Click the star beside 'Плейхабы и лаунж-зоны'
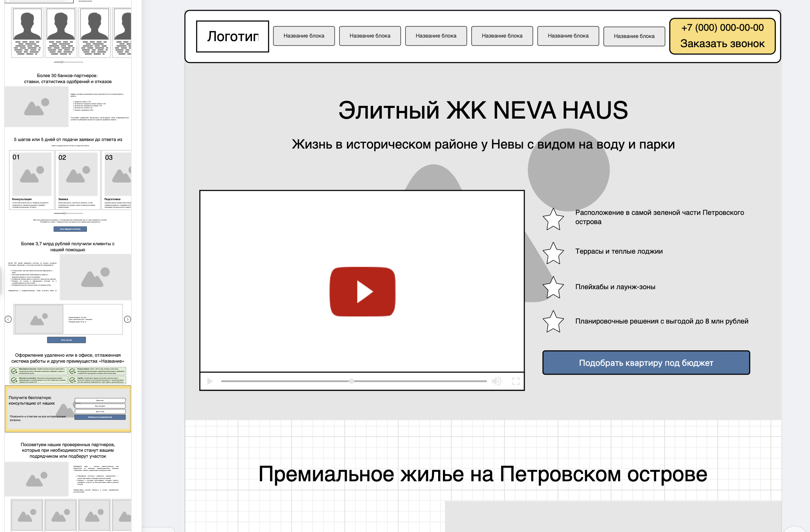 pos(553,287)
